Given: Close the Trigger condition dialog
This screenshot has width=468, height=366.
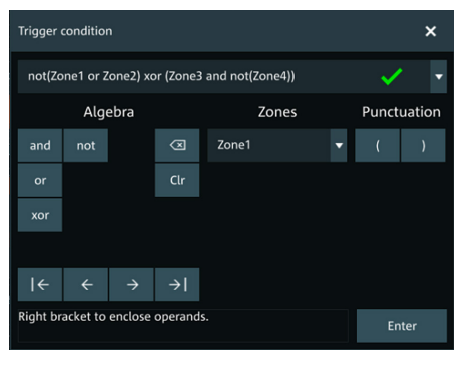Looking at the screenshot, I should [x=431, y=31].
